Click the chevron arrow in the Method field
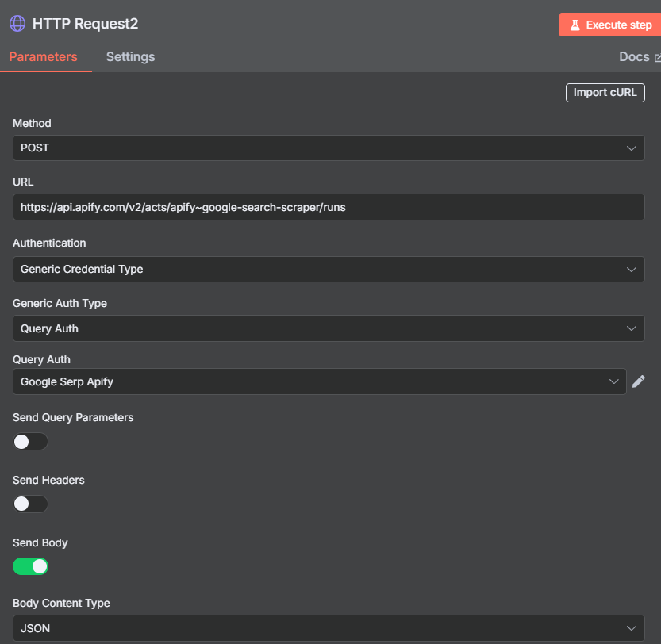Image resolution: width=661 pixels, height=644 pixels. tap(631, 148)
